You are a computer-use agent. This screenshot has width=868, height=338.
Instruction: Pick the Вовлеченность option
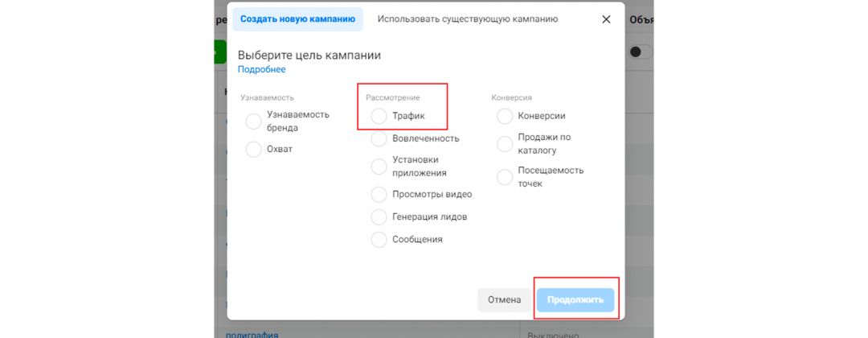379,138
